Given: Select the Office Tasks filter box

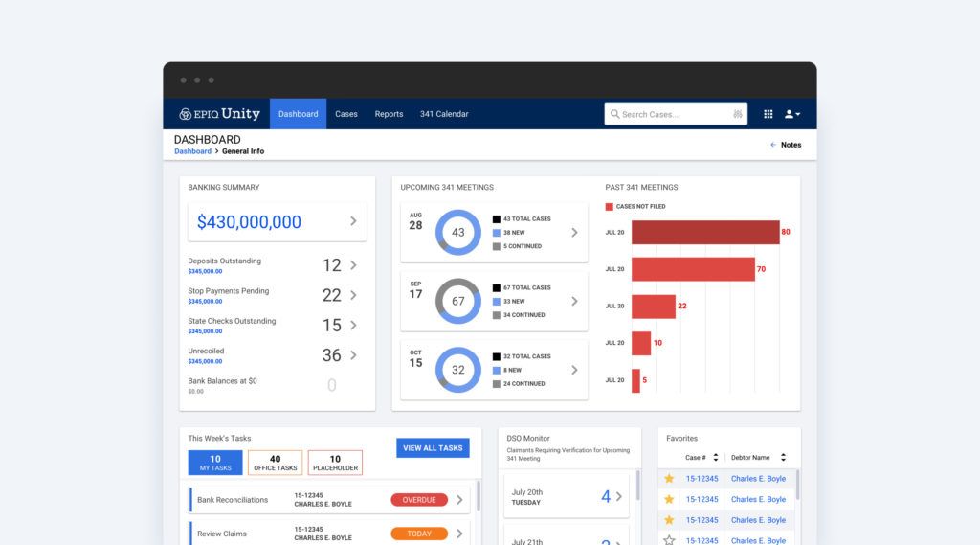Looking at the screenshot, I should click(275, 463).
